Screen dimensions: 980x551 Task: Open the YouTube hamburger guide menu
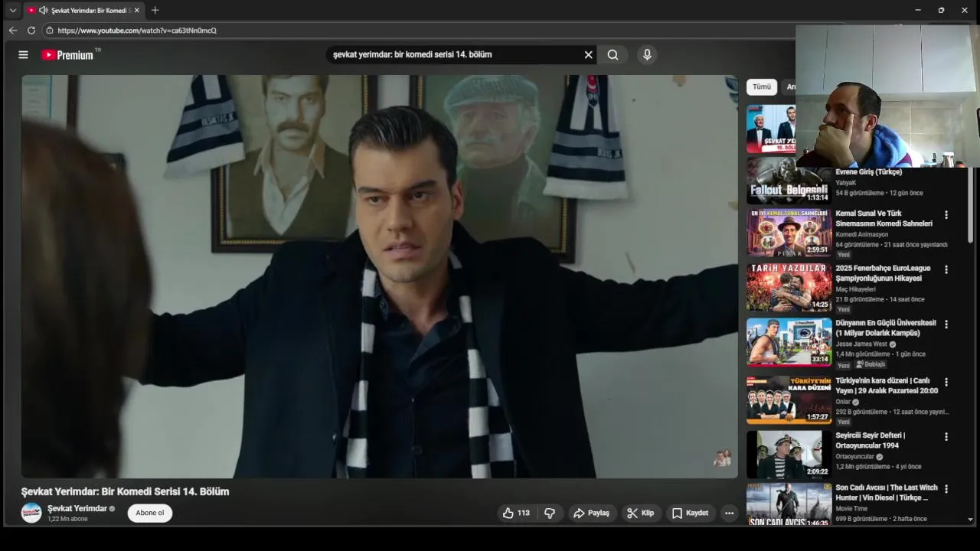click(x=23, y=54)
